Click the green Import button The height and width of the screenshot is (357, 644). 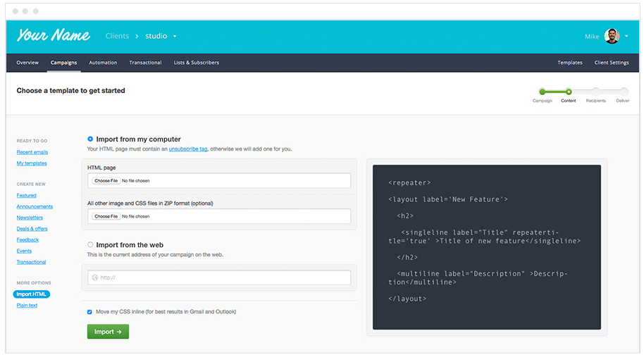point(108,332)
